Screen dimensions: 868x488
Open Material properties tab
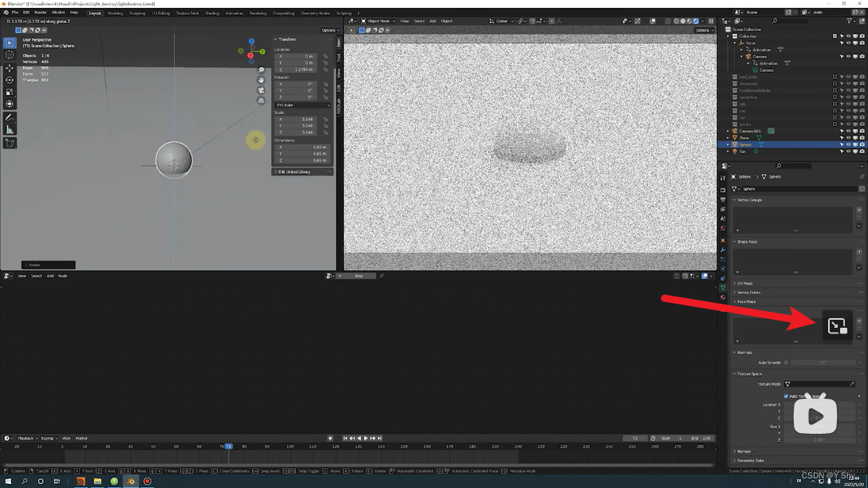coord(723,297)
